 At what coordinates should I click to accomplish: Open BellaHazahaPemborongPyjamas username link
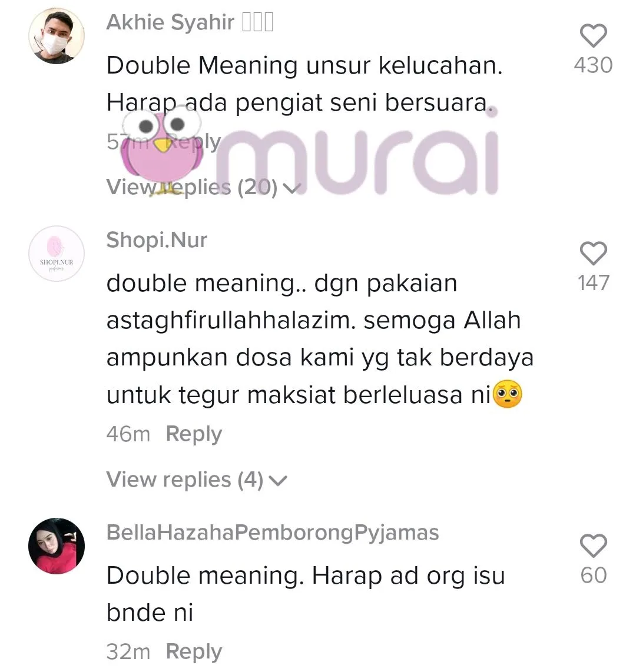pyautogui.click(x=273, y=533)
